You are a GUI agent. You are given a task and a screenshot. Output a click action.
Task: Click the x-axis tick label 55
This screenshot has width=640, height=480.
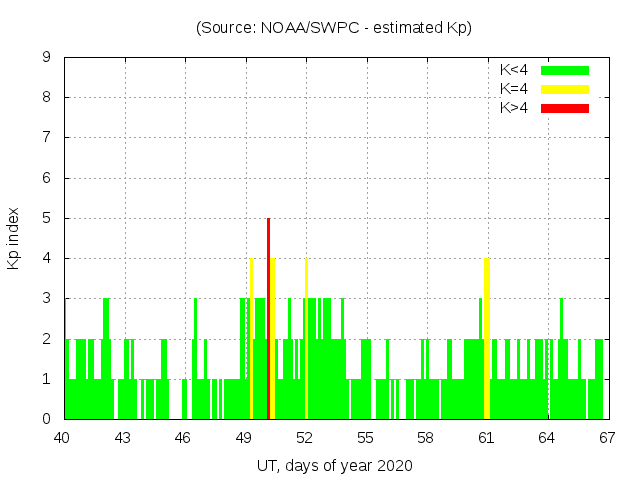[365, 437]
